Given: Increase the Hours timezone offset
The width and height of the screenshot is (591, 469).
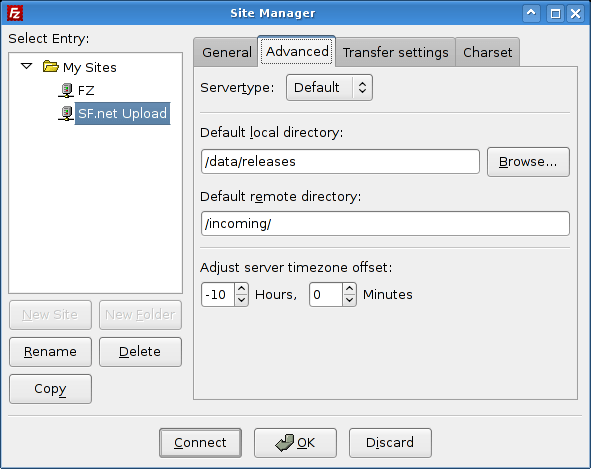Looking at the screenshot, I should click(x=241, y=289).
